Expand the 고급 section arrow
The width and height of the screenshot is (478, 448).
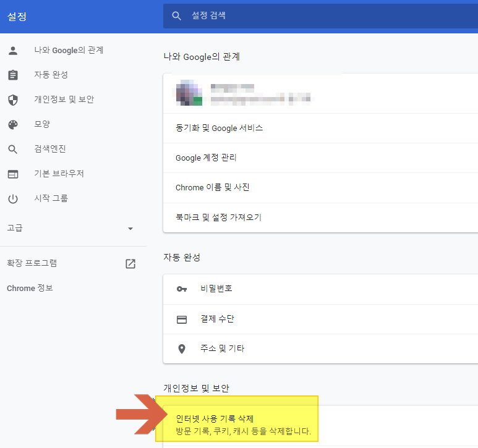coord(130,229)
